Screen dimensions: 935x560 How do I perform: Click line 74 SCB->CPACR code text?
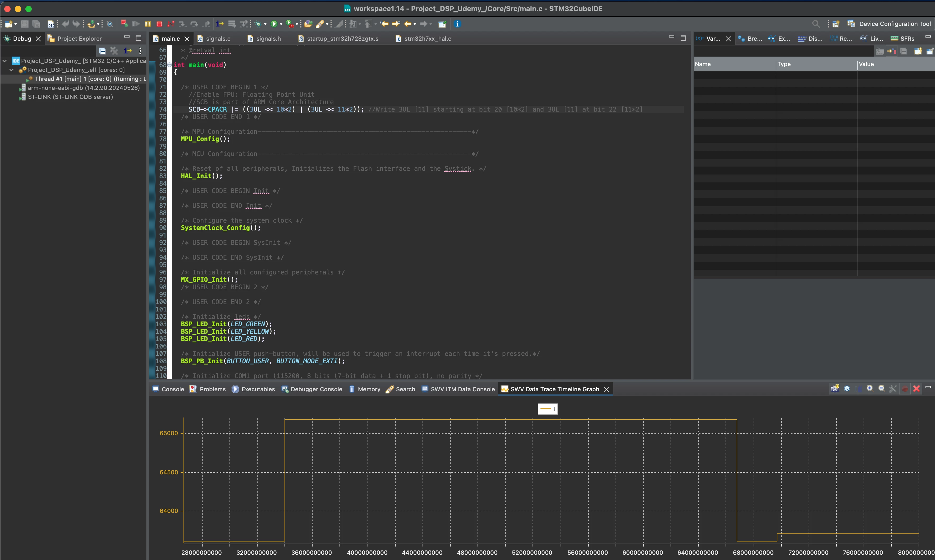(276, 109)
